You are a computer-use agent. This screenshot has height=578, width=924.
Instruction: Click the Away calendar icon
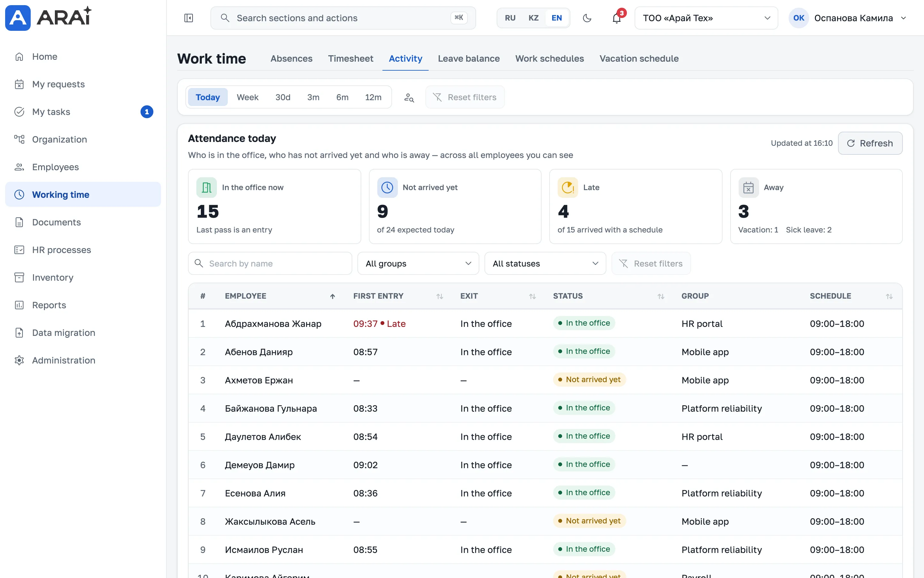[x=749, y=187]
